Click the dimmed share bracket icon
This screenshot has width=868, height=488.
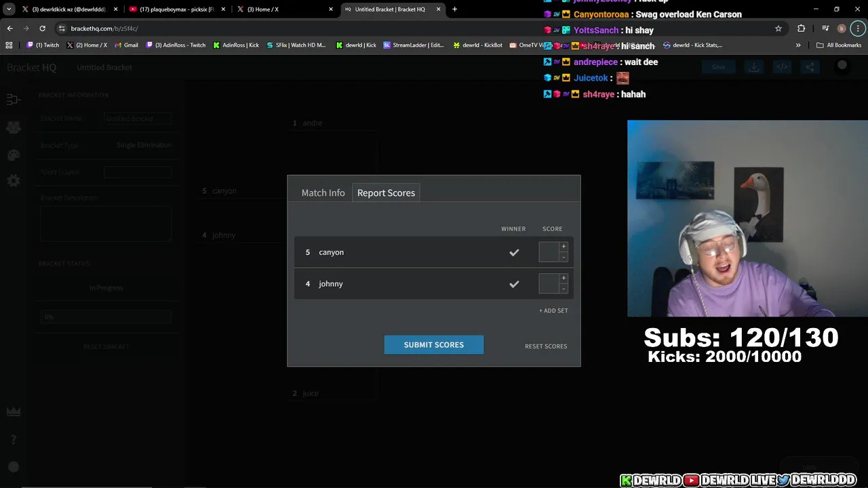(810, 67)
